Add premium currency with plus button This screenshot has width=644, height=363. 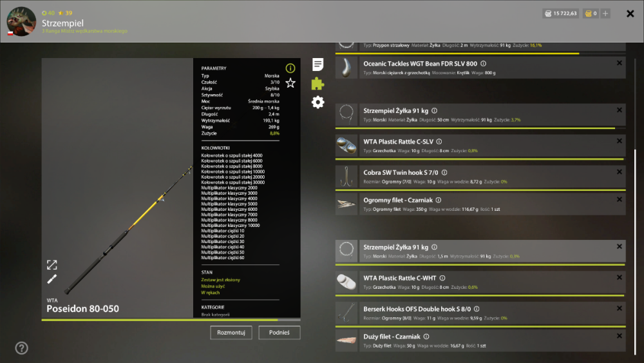(x=605, y=14)
